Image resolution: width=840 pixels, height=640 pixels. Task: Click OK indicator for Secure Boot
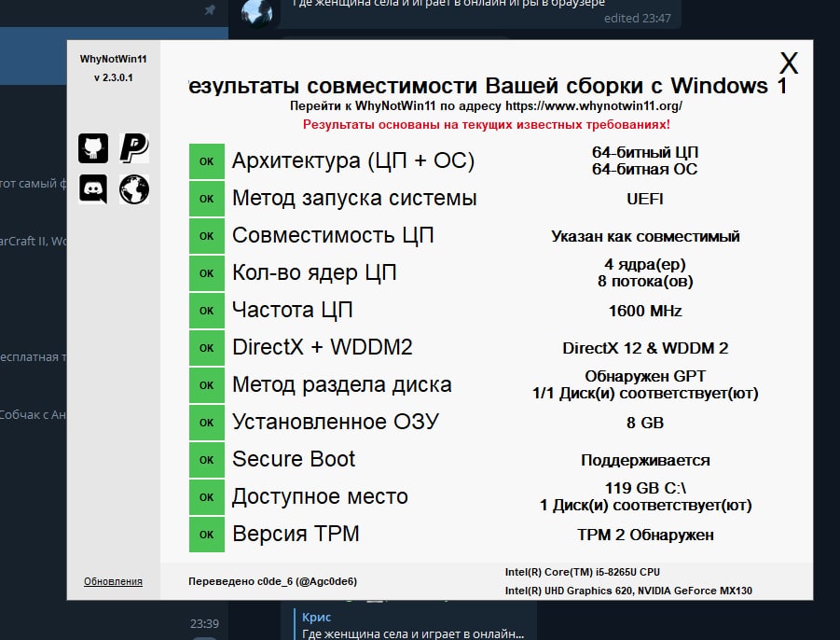click(x=207, y=460)
